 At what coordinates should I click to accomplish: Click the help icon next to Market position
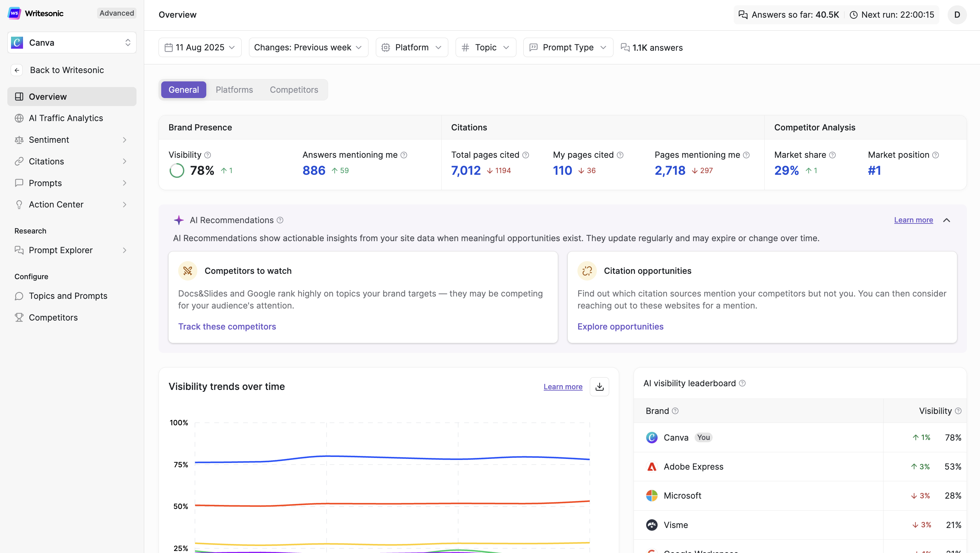click(936, 155)
